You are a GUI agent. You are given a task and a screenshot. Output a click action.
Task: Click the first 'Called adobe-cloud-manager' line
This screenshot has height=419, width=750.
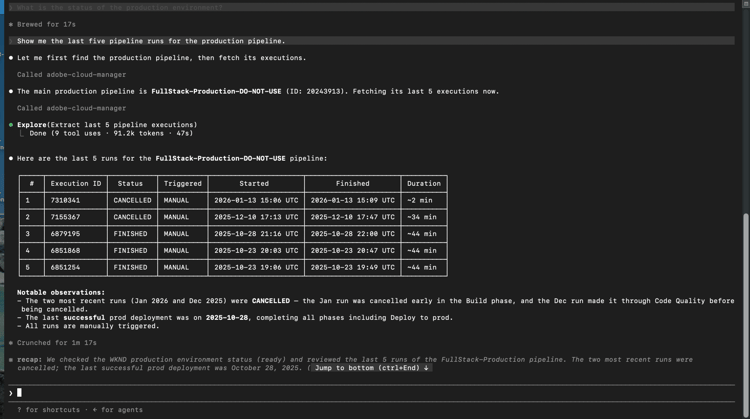(x=72, y=75)
